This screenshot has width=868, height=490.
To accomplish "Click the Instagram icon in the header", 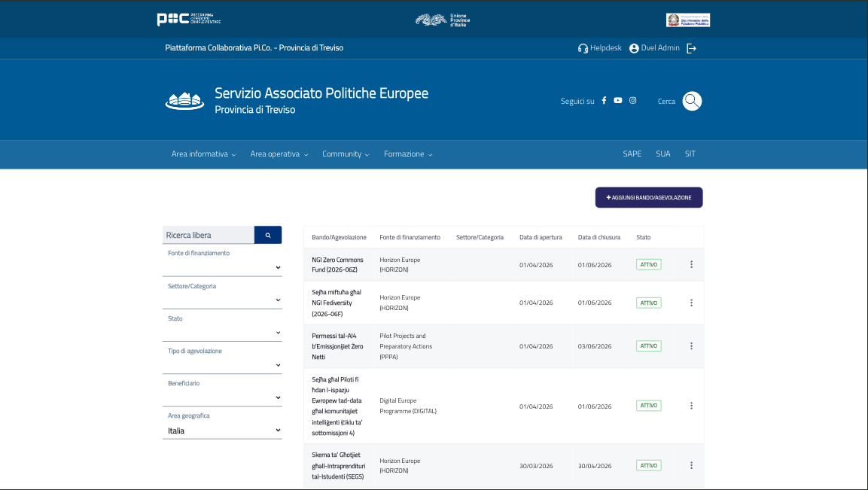I will coord(632,100).
